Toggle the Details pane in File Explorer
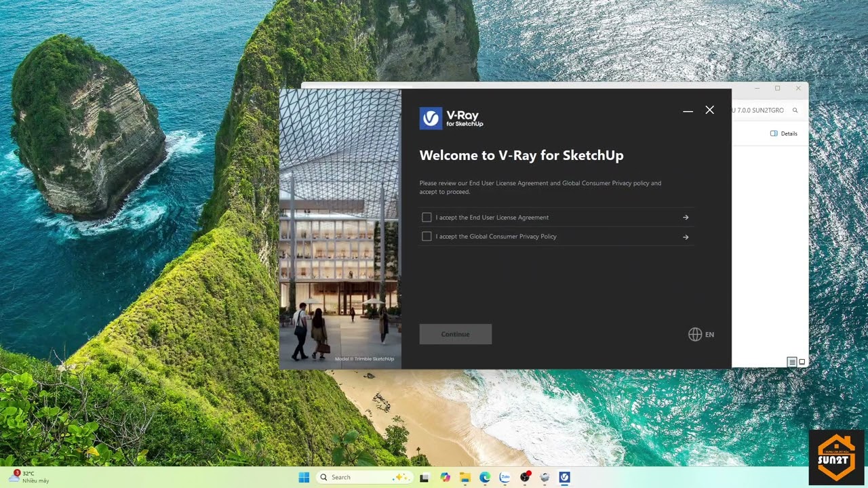The height and width of the screenshot is (488, 868). (783, 134)
